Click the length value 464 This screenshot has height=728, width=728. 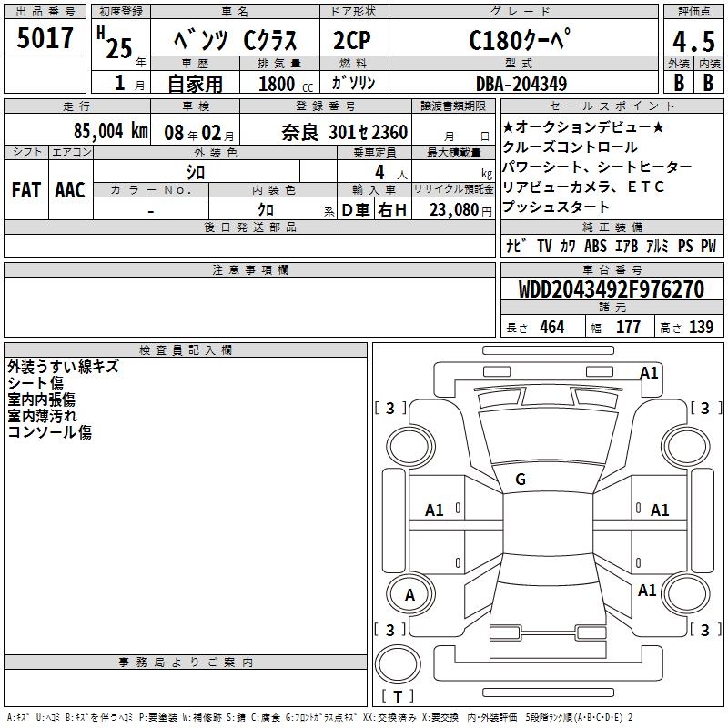(552, 327)
